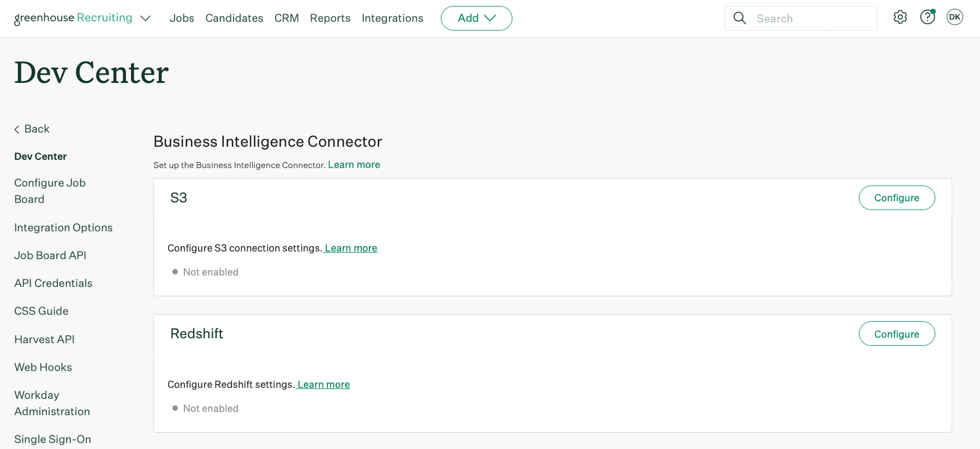Open the settings gear icon
The height and width of the screenshot is (449, 980).
pyautogui.click(x=900, y=17)
